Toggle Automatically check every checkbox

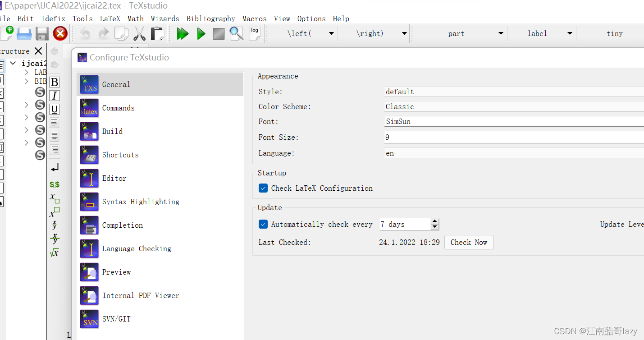(x=263, y=224)
